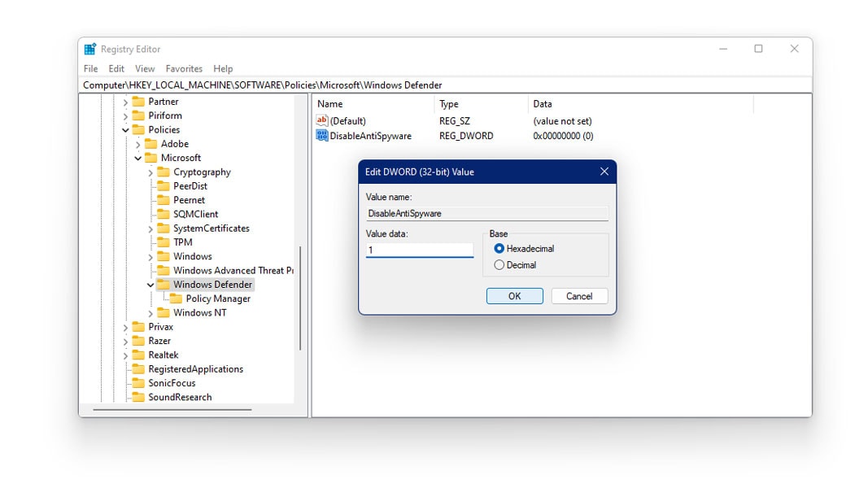Open the Favorites menu

[185, 68]
